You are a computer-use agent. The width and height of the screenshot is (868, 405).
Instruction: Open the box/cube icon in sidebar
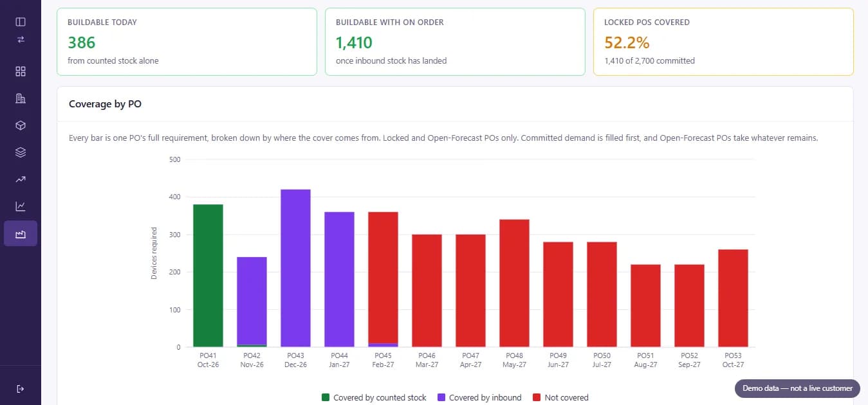coord(21,125)
